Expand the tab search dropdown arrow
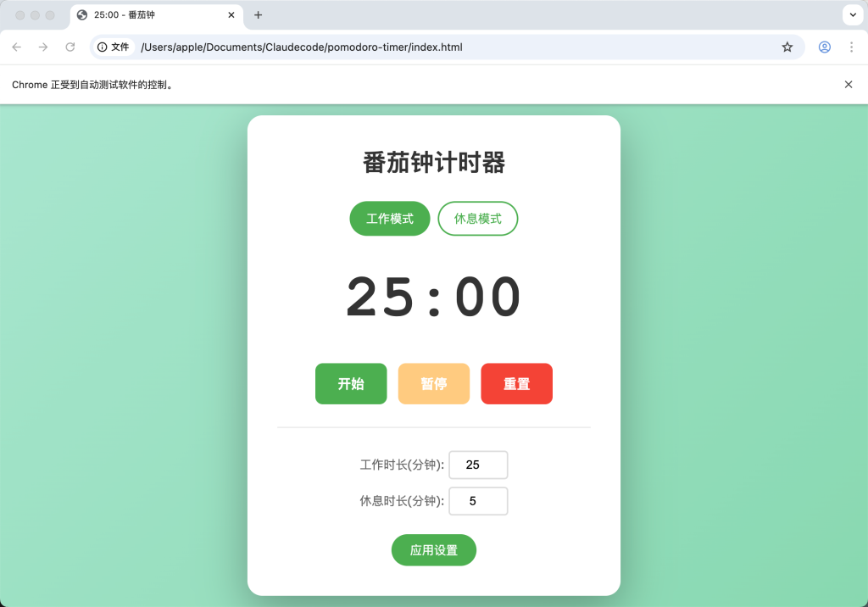This screenshot has height=607, width=868. pos(853,15)
